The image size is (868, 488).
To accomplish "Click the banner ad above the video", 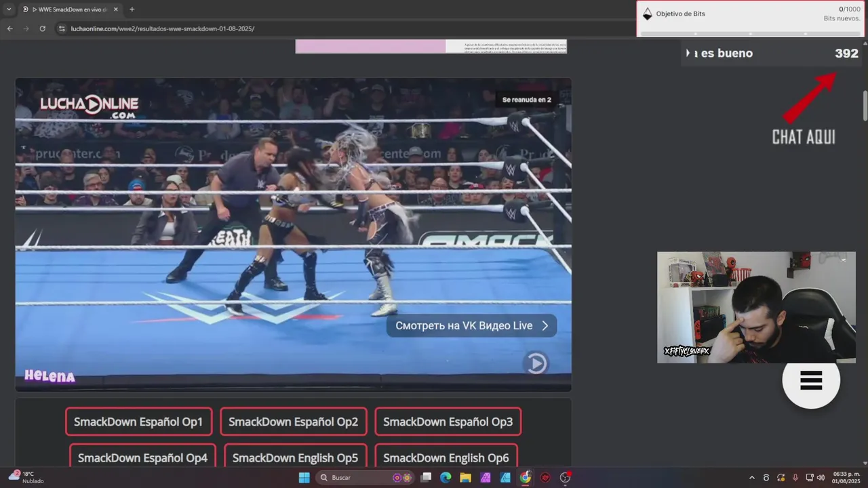I will 431,46.
